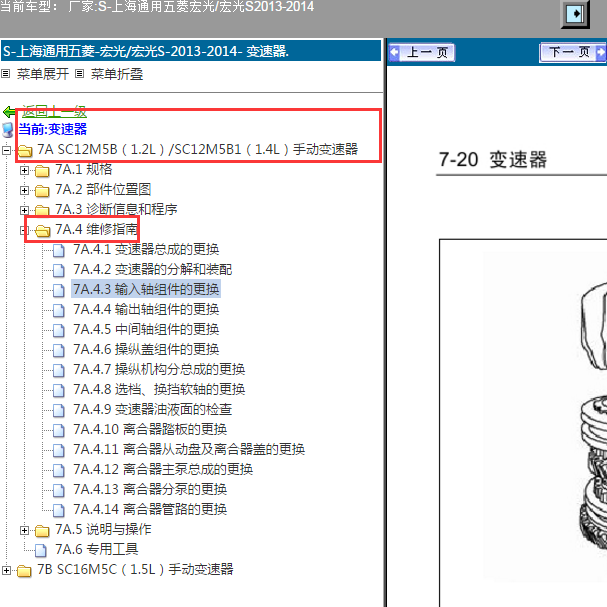607x607 pixels.
Task: Open 7A.4.4 输出轴组件的更换
Action: point(146,309)
